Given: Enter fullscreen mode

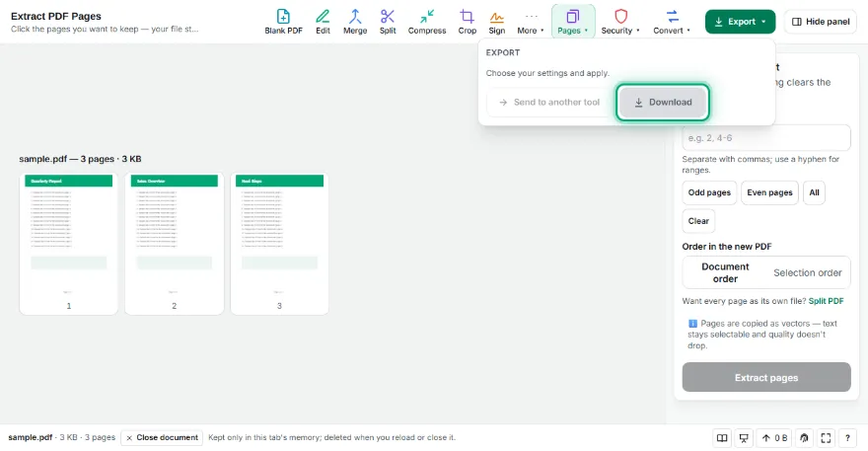Looking at the screenshot, I should pos(826,438).
